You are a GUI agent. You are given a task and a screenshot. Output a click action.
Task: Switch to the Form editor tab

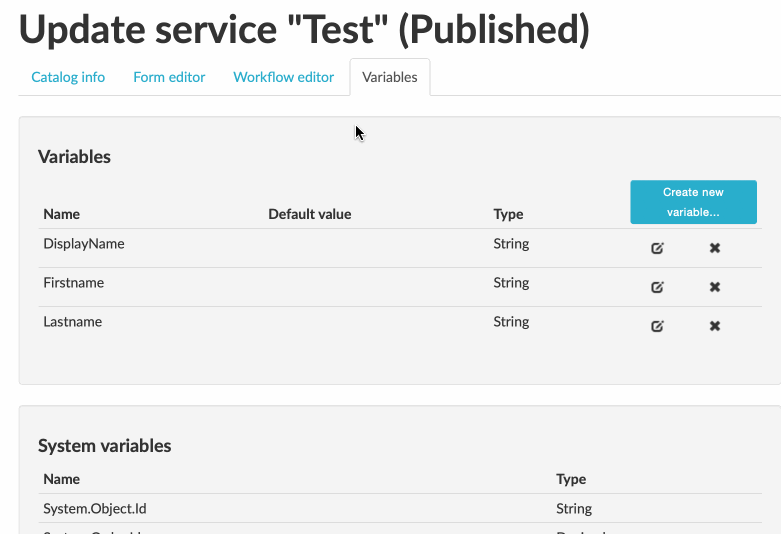tap(169, 77)
